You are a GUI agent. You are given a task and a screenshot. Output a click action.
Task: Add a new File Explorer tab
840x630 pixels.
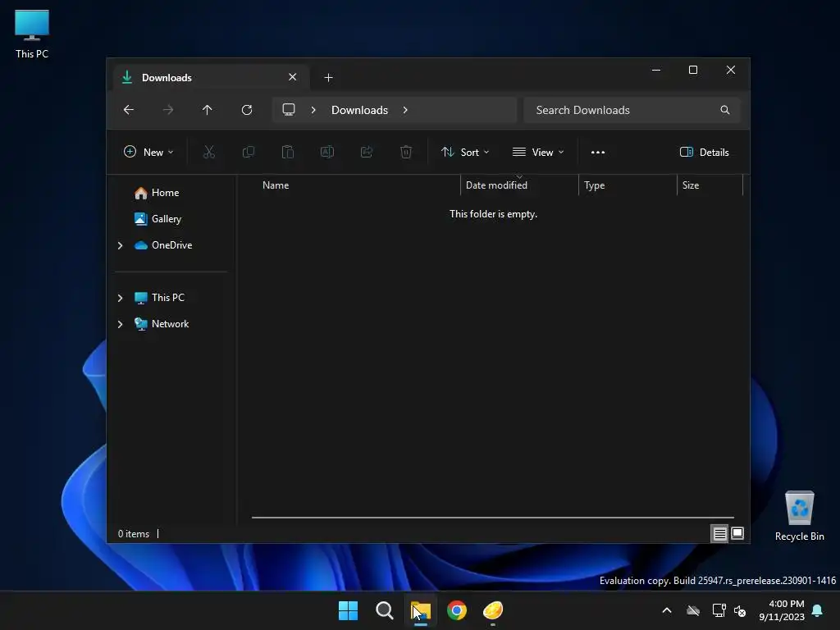point(328,78)
